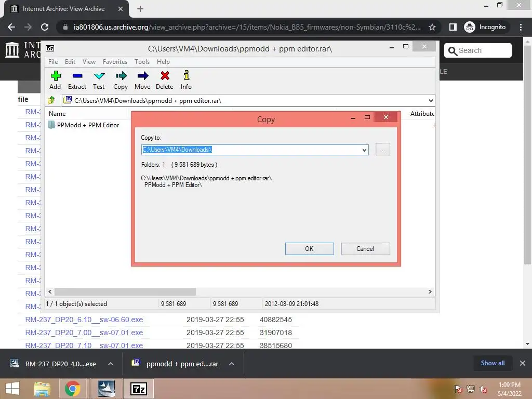Click the taskbar clock 1:09 PM
Image resolution: width=532 pixels, height=399 pixels.
(x=510, y=389)
